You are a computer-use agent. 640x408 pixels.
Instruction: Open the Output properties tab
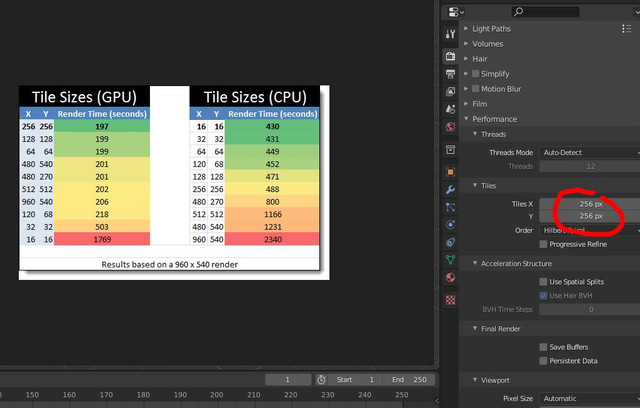pos(450,74)
